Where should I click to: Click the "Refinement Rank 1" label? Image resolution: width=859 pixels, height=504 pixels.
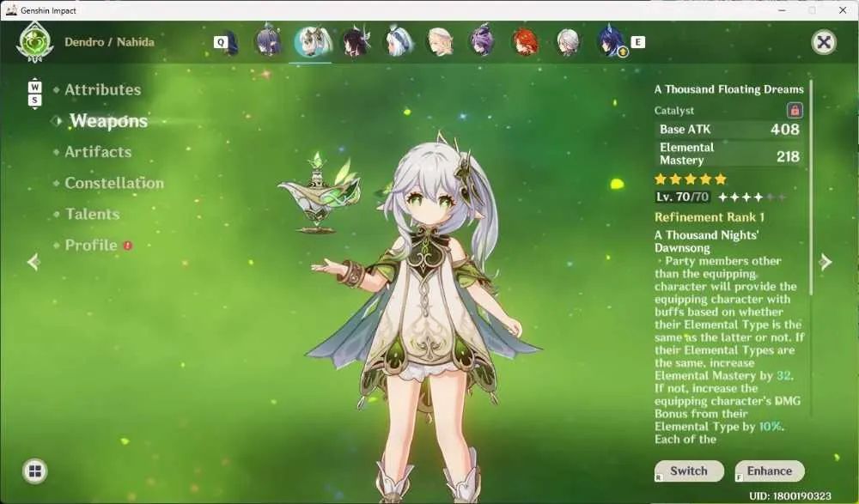pyautogui.click(x=710, y=217)
